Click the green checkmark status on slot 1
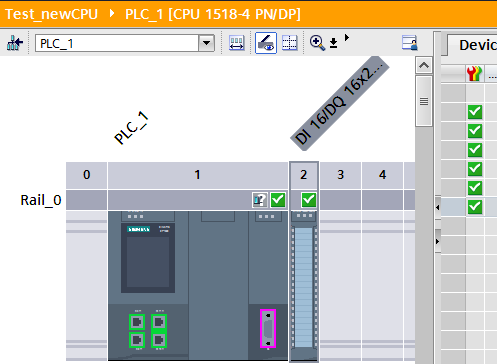This screenshot has width=497, height=364. [278, 200]
